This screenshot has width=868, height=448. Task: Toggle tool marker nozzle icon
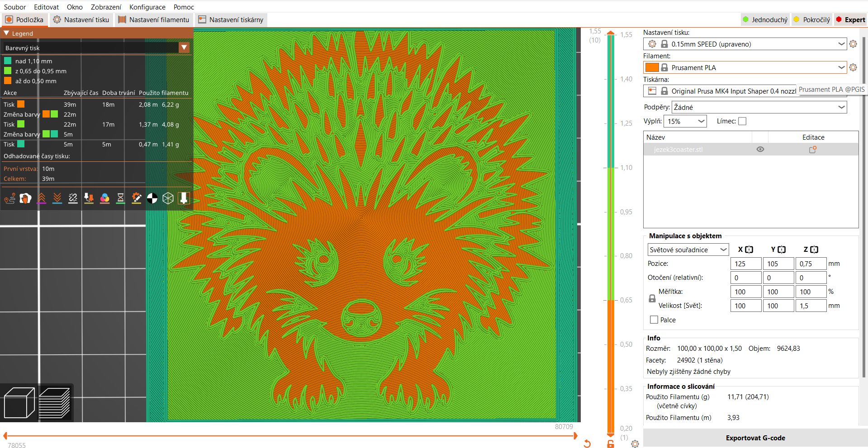coord(184,198)
